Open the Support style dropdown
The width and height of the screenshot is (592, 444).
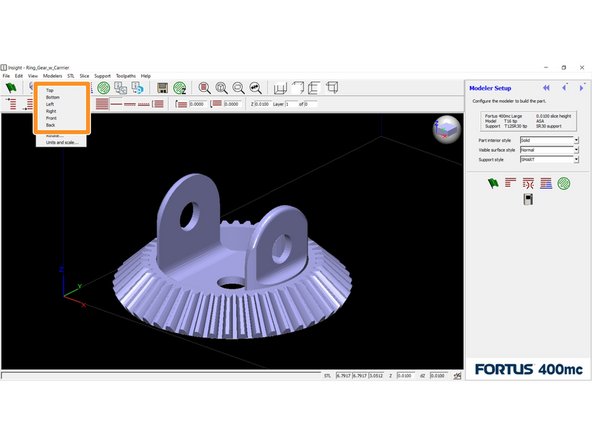[576, 160]
